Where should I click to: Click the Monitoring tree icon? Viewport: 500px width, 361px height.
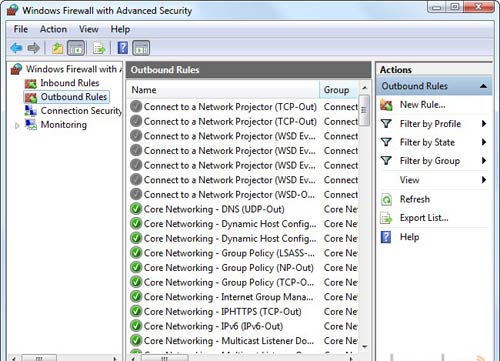coord(31,125)
